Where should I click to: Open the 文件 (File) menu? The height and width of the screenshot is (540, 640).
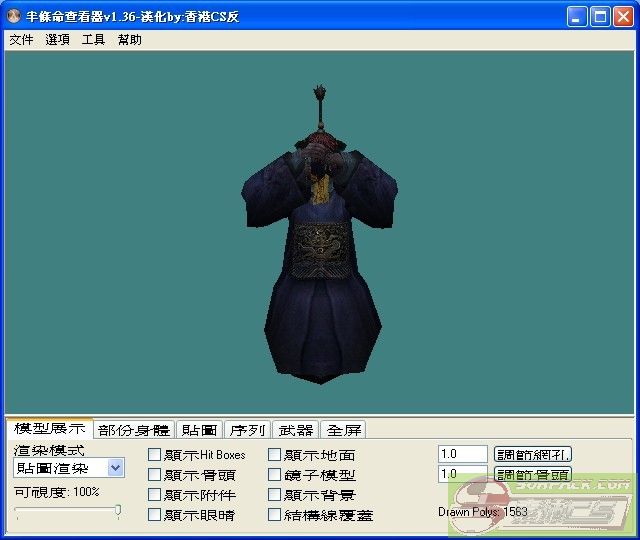coord(21,40)
